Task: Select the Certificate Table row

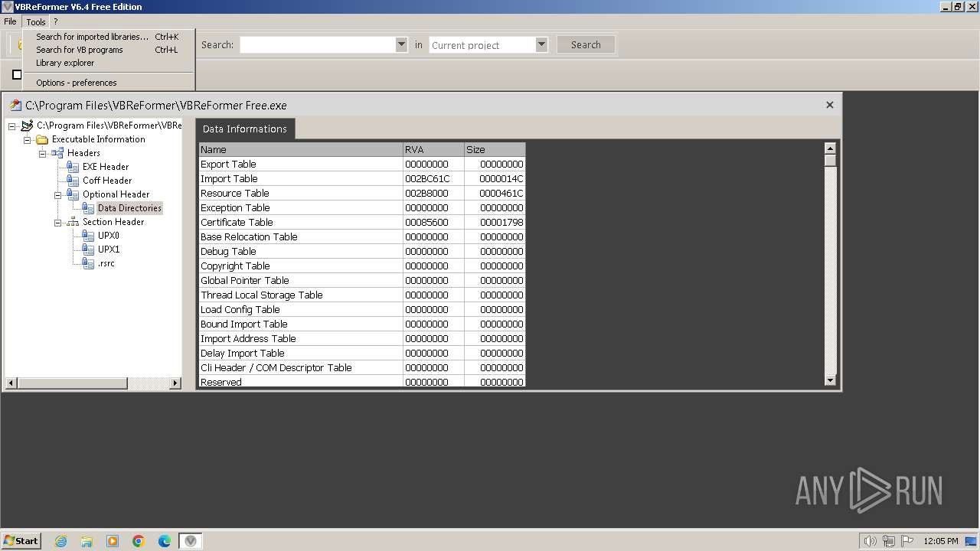Action: [362, 222]
